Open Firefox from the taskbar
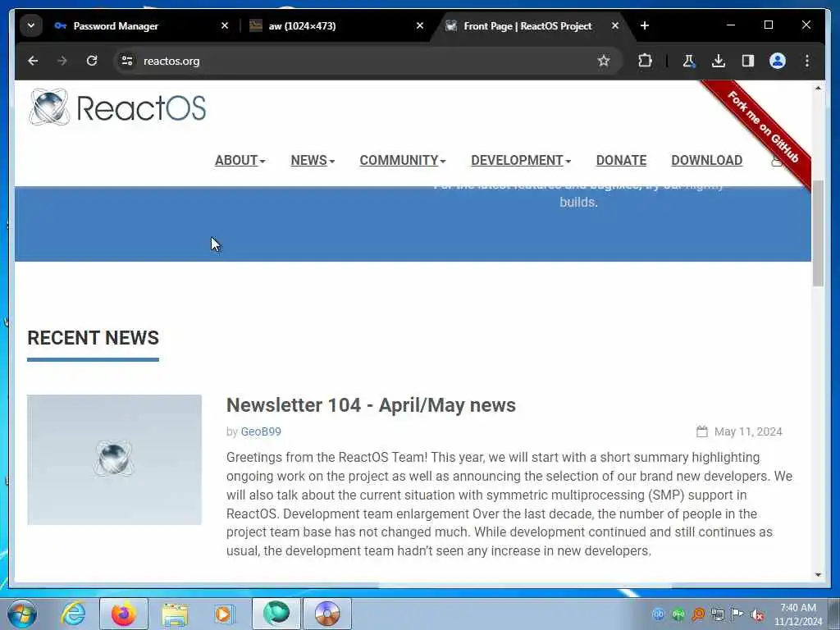Image resolution: width=840 pixels, height=630 pixels. pos(124,614)
